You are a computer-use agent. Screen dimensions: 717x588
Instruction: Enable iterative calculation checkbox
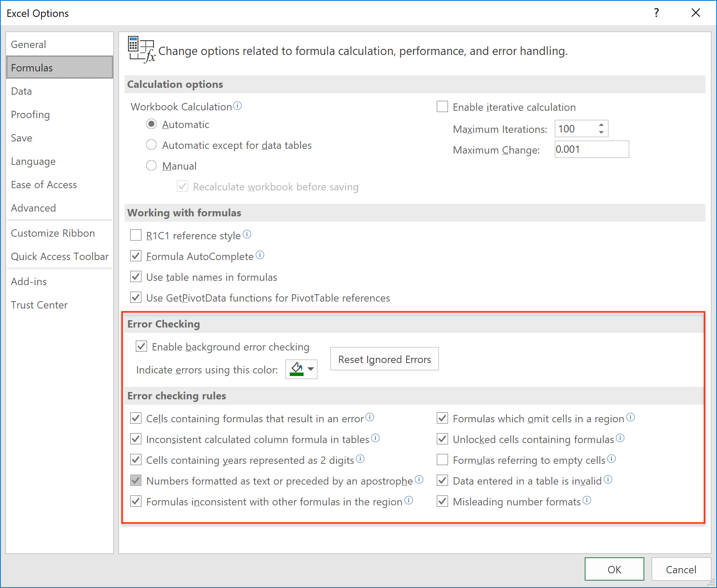pos(442,106)
